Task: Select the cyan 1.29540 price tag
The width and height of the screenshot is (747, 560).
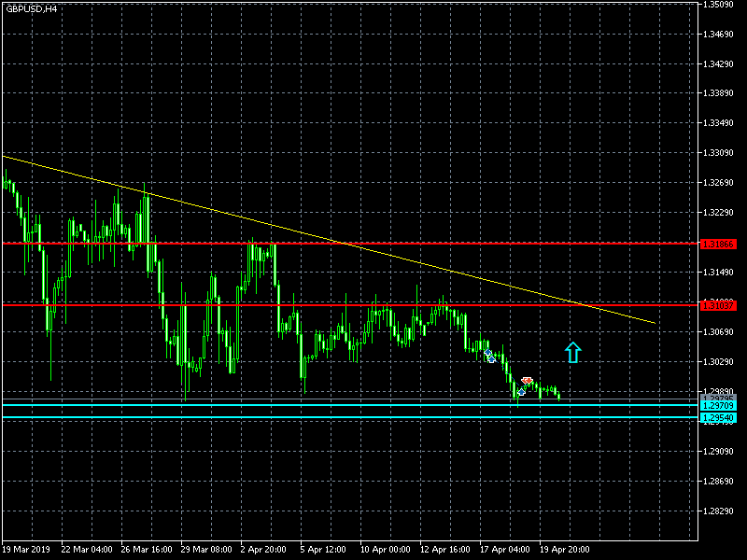Action: (718, 418)
